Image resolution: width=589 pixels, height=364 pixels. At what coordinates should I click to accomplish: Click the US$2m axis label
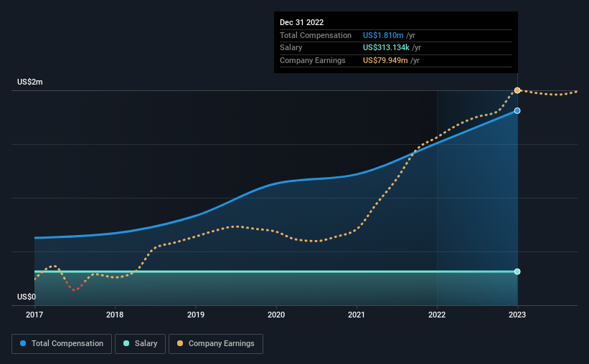point(30,82)
